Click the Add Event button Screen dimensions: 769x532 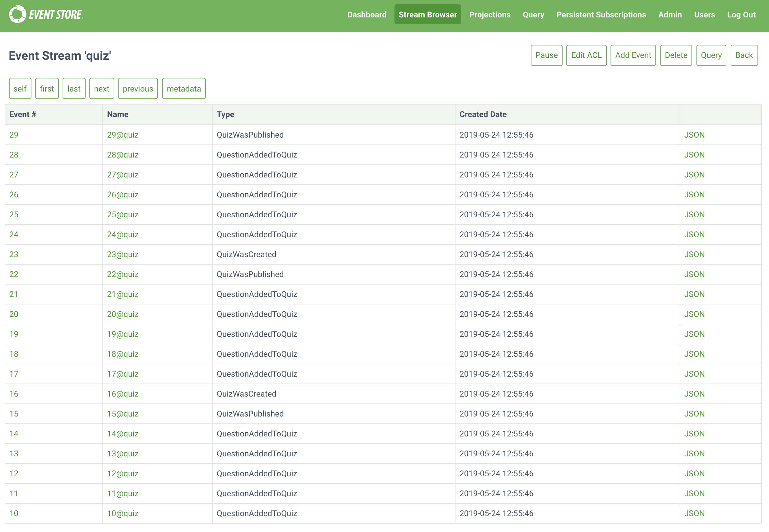(x=633, y=55)
